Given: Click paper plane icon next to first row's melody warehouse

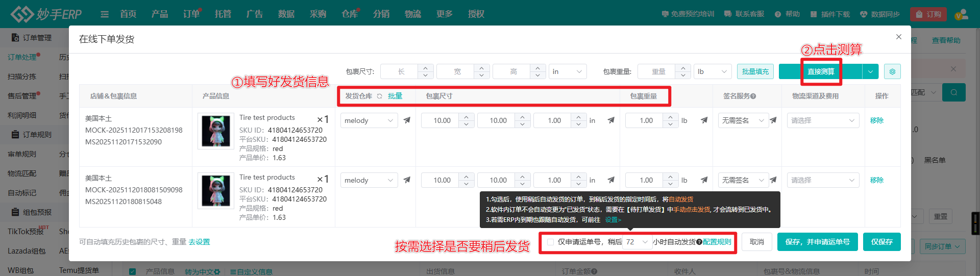Looking at the screenshot, I should [x=407, y=120].
